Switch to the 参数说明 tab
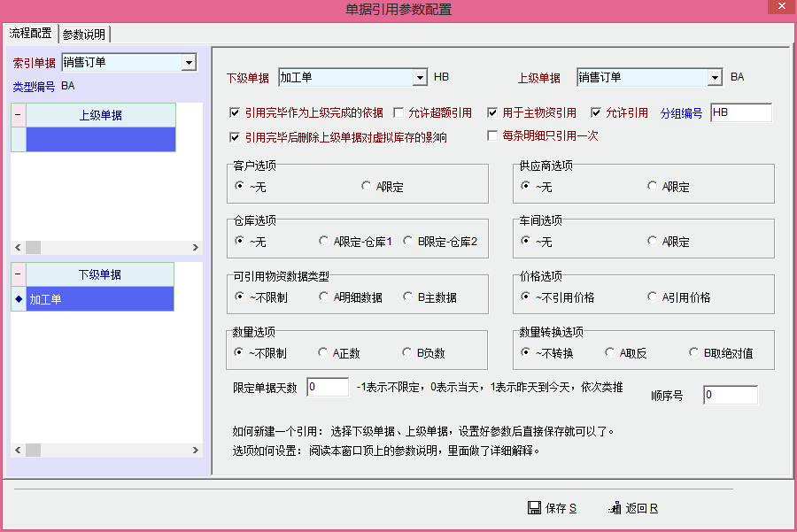This screenshot has width=797, height=532. (84, 35)
